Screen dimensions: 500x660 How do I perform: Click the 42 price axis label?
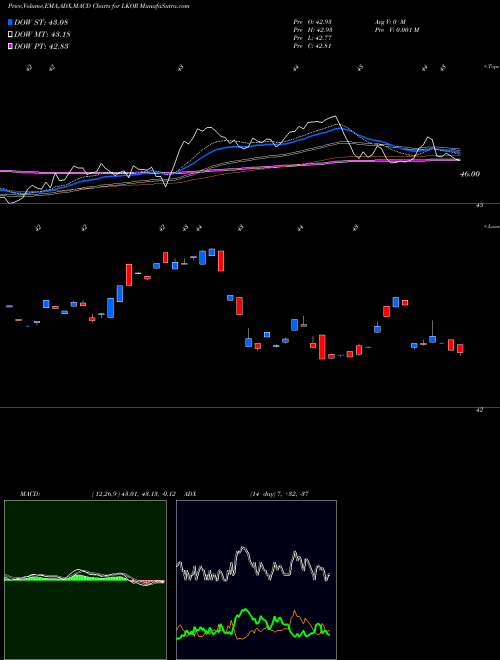click(x=479, y=409)
